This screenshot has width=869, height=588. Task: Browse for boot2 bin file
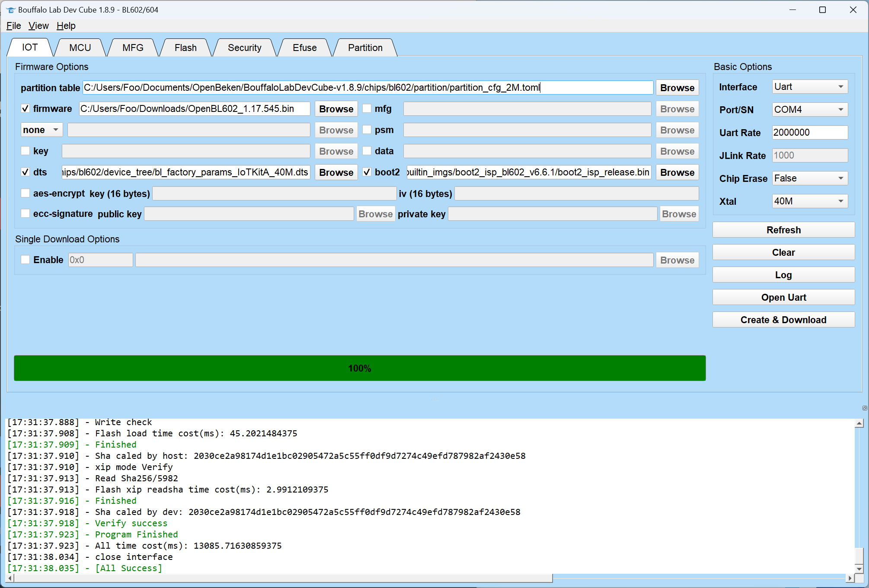pyautogui.click(x=677, y=172)
